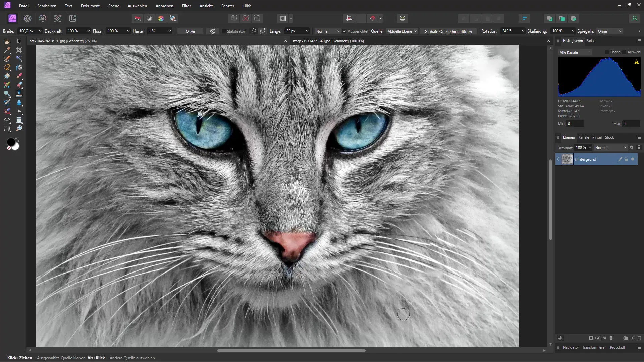Viewport: 644px width, 362px height.
Task: Select the Artistic Text tool
Action: [x=19, y=120]
